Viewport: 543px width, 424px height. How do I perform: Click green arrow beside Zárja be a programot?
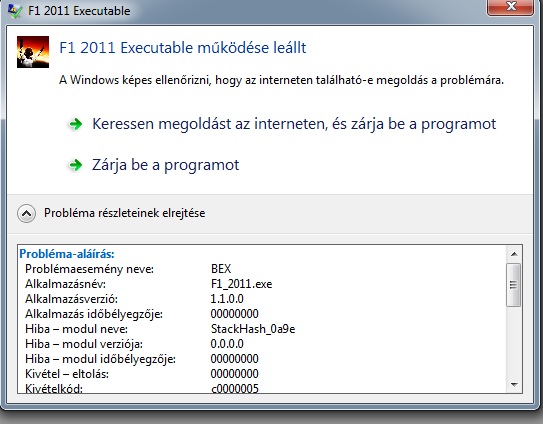click(x=76, y=165)
